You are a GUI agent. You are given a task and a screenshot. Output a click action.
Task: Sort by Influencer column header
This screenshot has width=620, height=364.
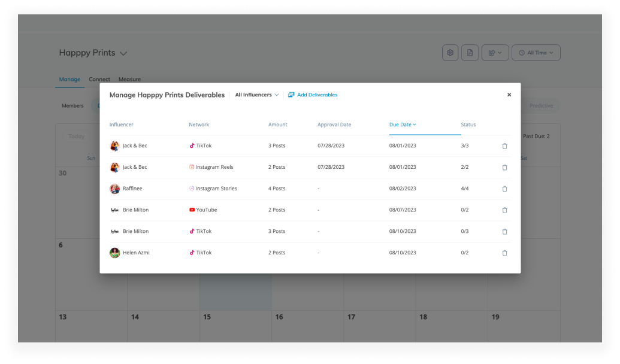122,125
